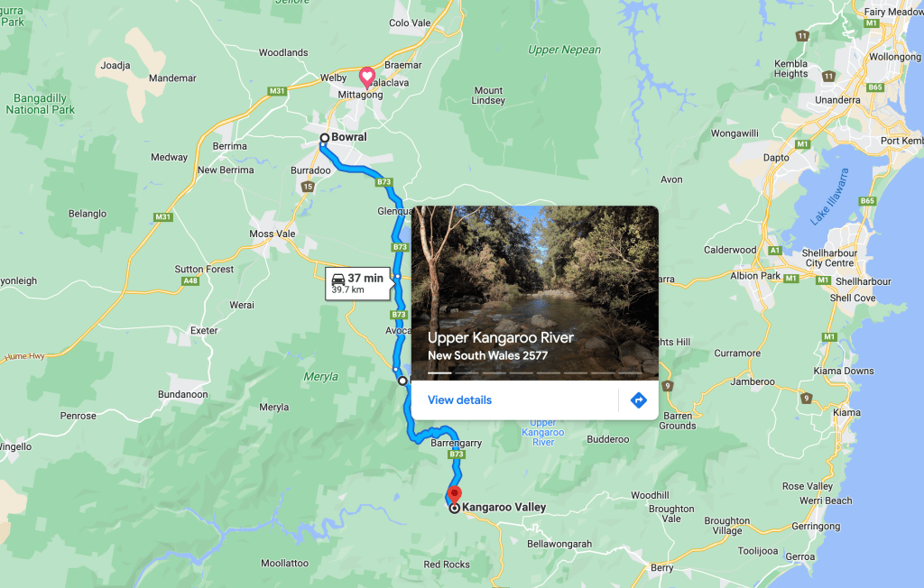The height and width of the screenshot is (588, 924).
Task: Click the A48 road shield near Sutton Forest
Action: click(x=190, y=281)
